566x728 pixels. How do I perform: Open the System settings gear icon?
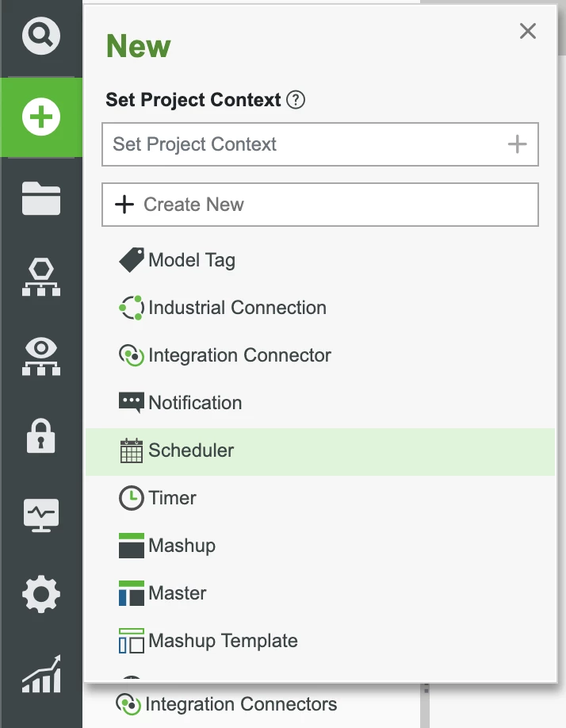(40, 593)
